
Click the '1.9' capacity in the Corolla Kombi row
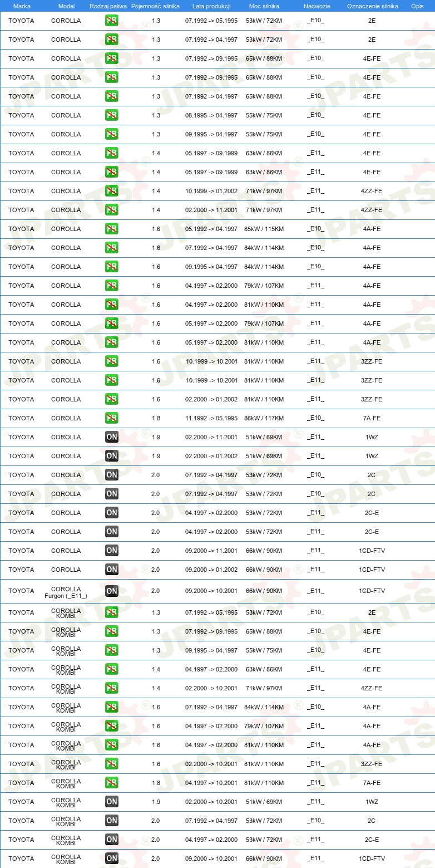point(156,802)
